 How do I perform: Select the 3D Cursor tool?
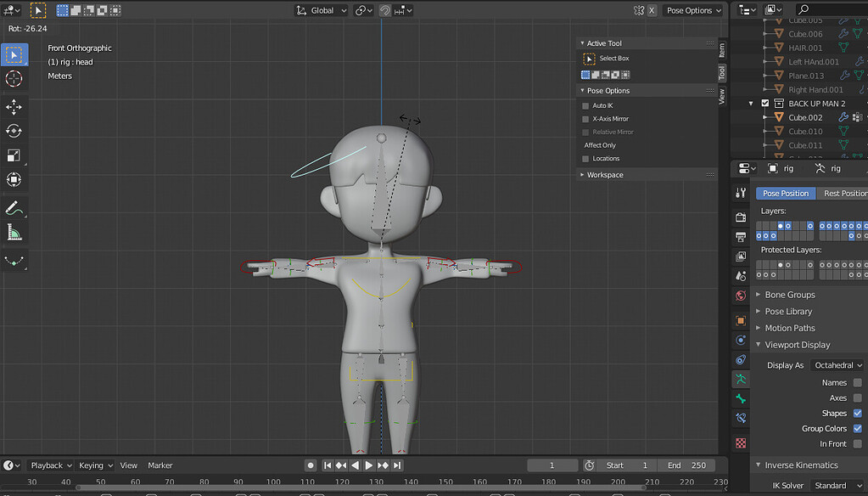click(14, 79)
